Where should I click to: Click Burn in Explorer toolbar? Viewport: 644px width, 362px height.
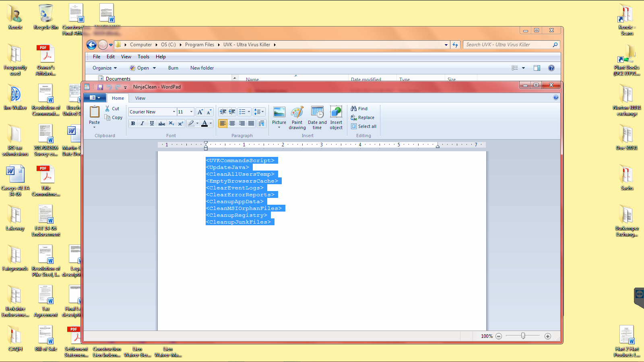pyautogui.click(x=173, y=68)
